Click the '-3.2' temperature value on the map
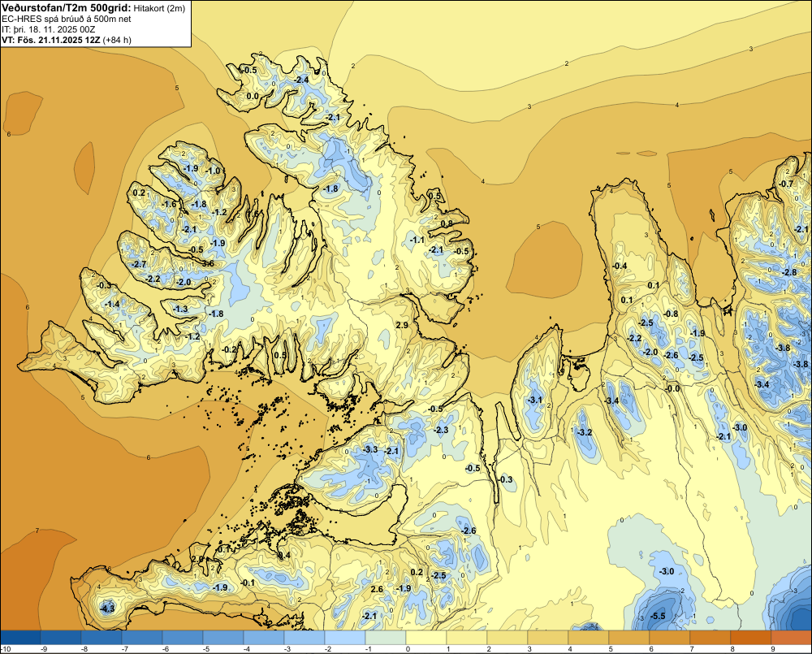 click(x=585, y=432)
